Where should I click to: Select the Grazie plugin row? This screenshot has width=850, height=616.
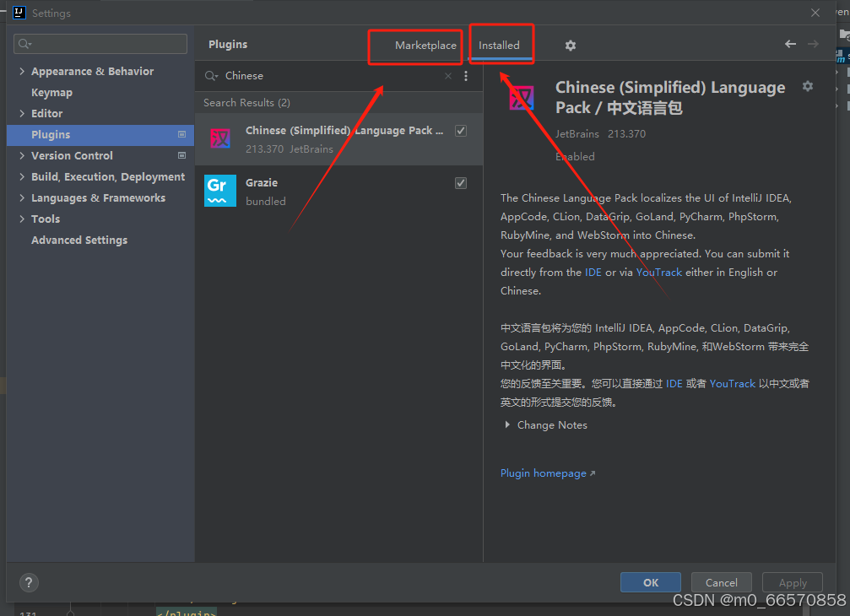coord(338,192)
